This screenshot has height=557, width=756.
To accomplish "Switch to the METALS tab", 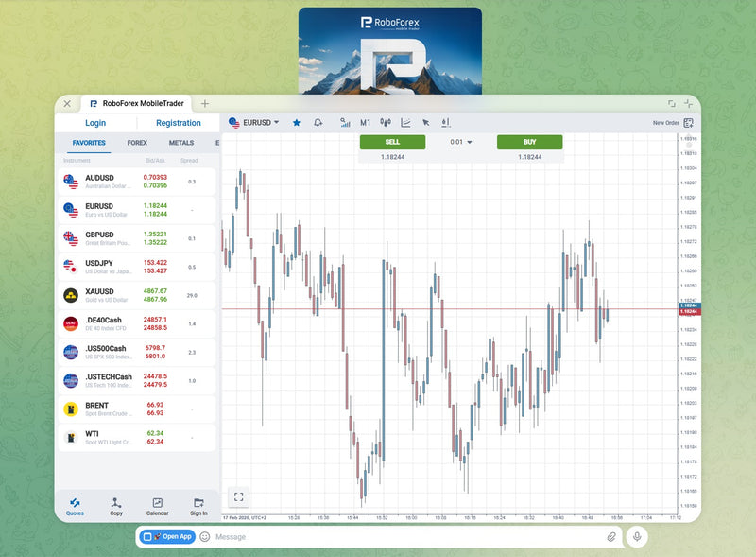I will [181, 143].
